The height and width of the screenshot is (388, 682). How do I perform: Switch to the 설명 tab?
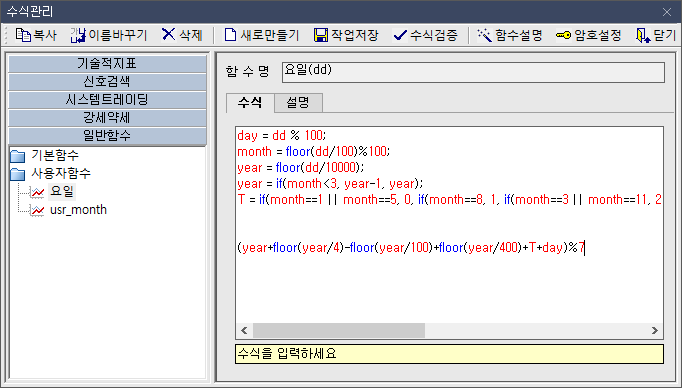coord(298,103)
